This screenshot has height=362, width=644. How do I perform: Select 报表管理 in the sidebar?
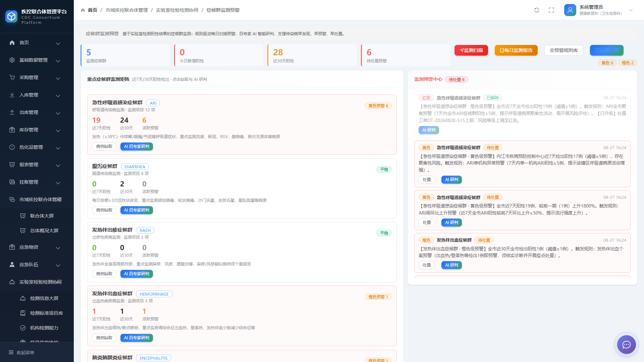(37, 165)
